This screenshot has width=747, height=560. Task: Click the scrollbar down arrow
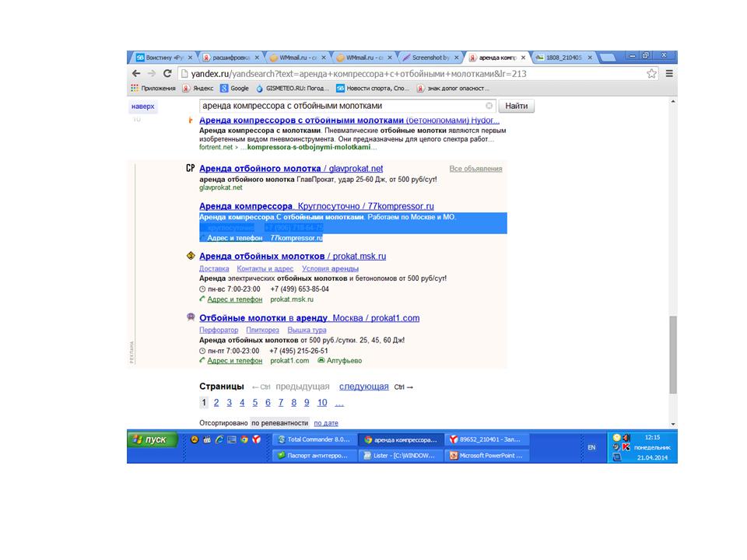(x=672, y=424)
